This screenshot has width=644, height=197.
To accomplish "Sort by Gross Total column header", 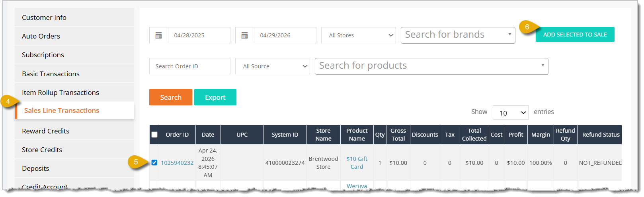I will [398, 135].
